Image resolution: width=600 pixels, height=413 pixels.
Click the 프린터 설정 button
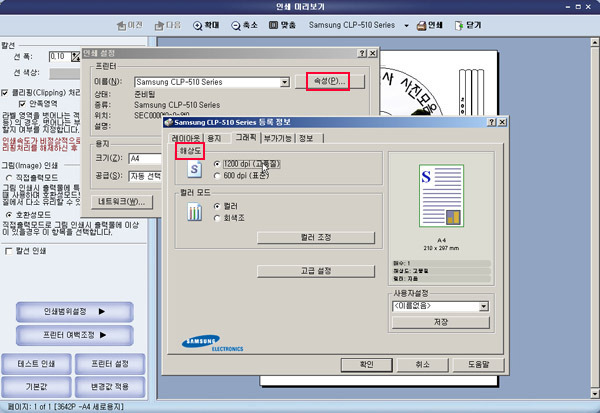(x=110, y=364)
